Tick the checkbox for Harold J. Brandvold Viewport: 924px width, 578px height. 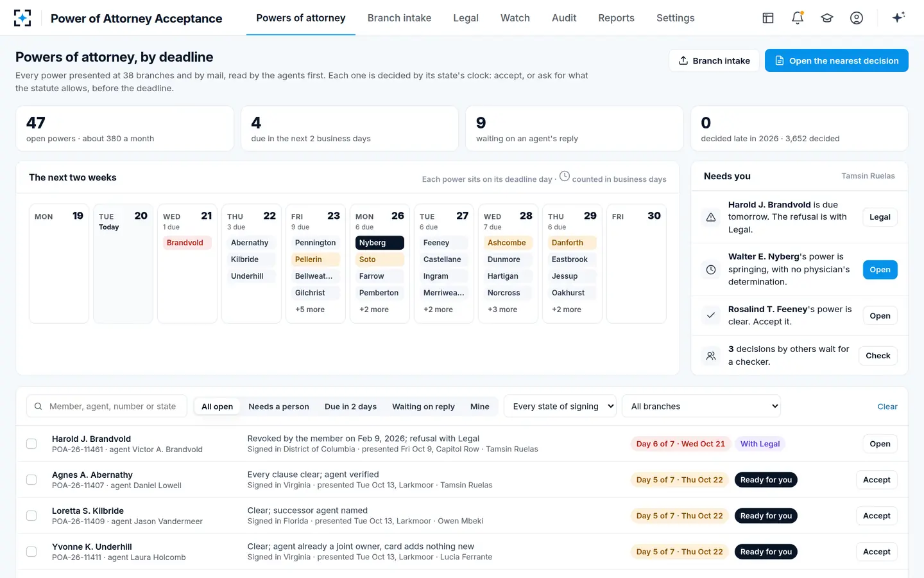point(31,444)
